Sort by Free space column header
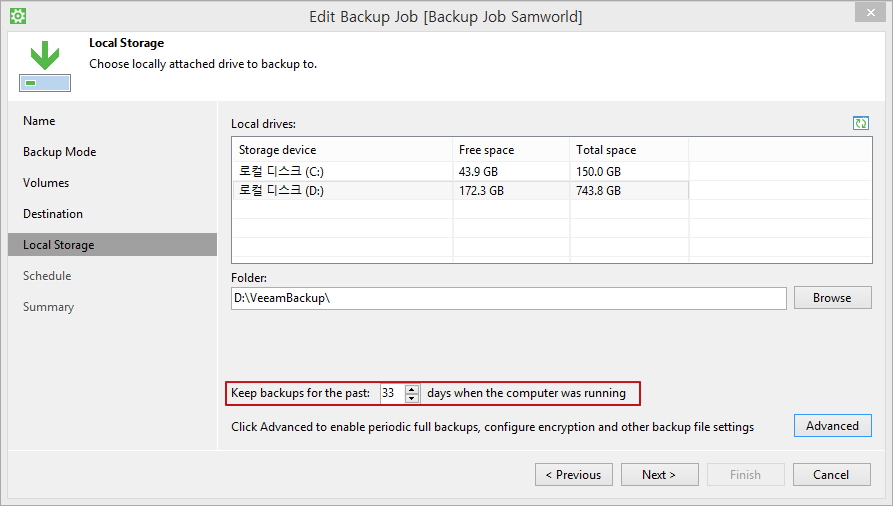 tap(511, 150)
